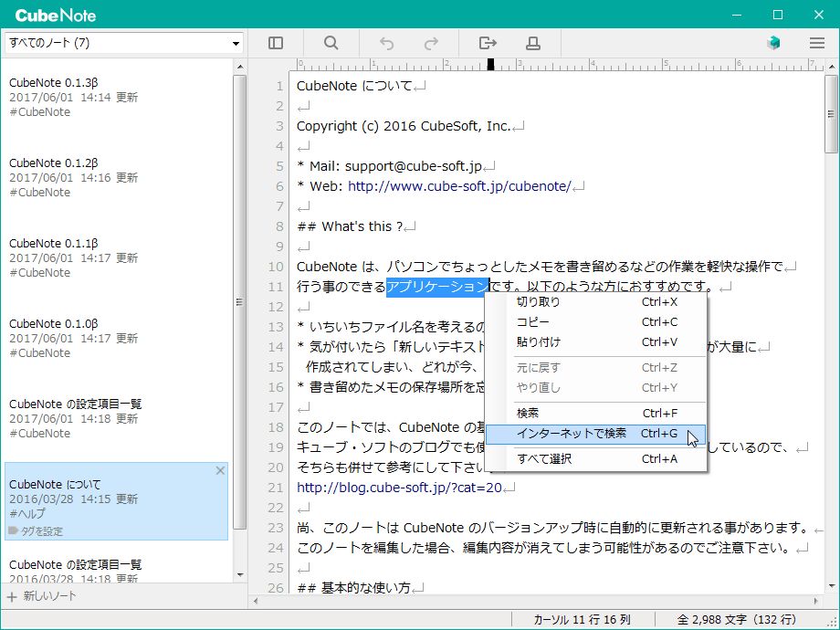This screenshot has height=630, width=840.
Task: Open the hamburger menu icon
Action: [817, 43]
